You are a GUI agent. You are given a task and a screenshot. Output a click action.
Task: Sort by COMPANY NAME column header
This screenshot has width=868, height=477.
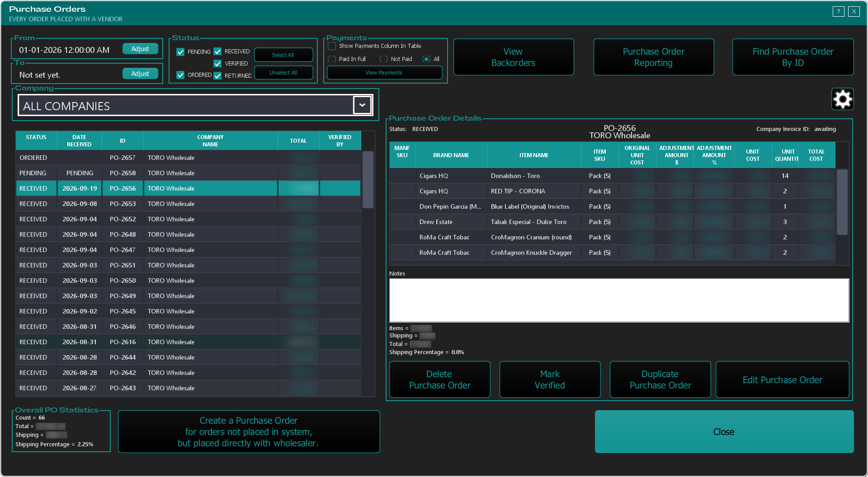210,140
